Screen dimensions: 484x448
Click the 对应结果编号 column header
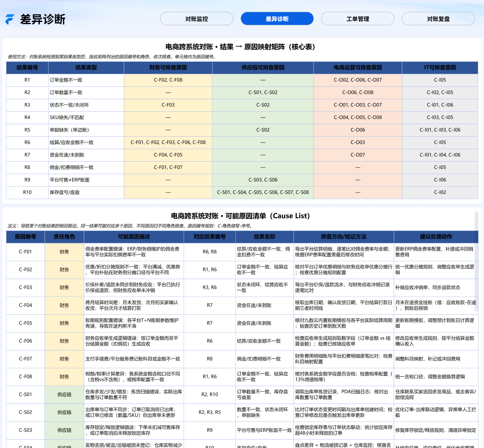(x=210, y=237)
